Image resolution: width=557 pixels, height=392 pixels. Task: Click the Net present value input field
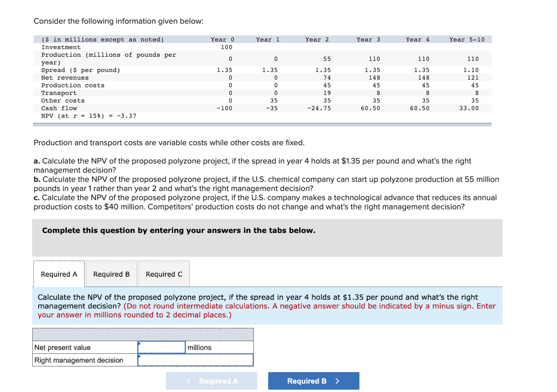pyautogui.click(x=162, y=347)
